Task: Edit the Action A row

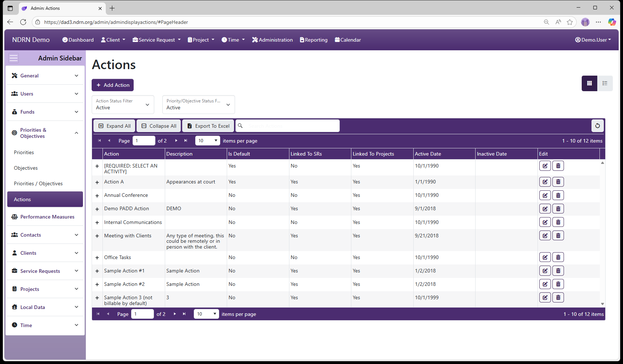Action: point(545,182)
